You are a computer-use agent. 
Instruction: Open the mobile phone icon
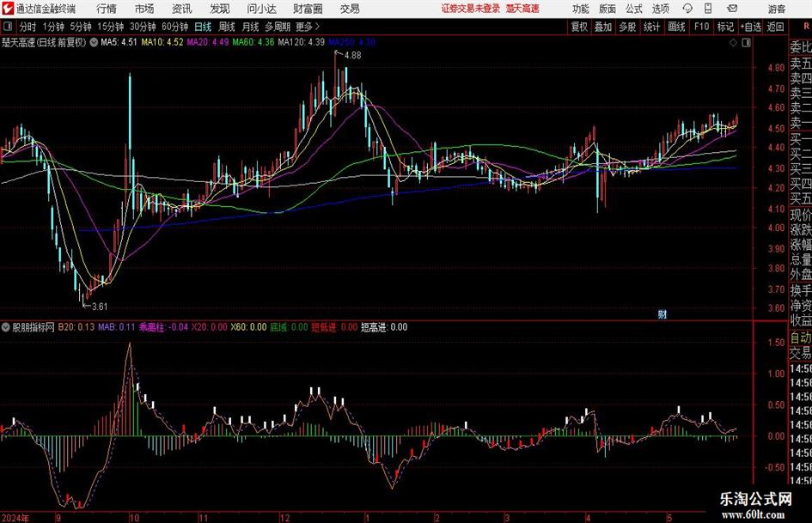click(708, 9)
